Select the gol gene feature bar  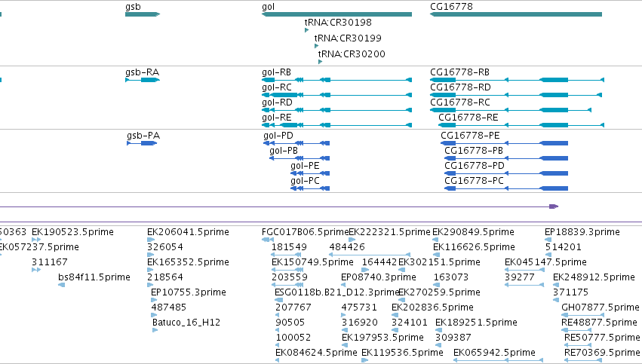point(336,14)
